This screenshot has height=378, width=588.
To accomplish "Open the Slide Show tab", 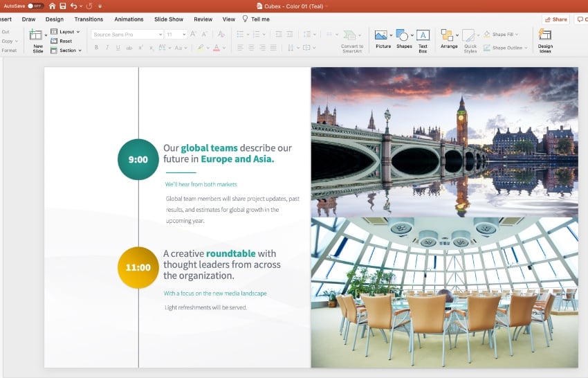I will [x=169, y=19].
